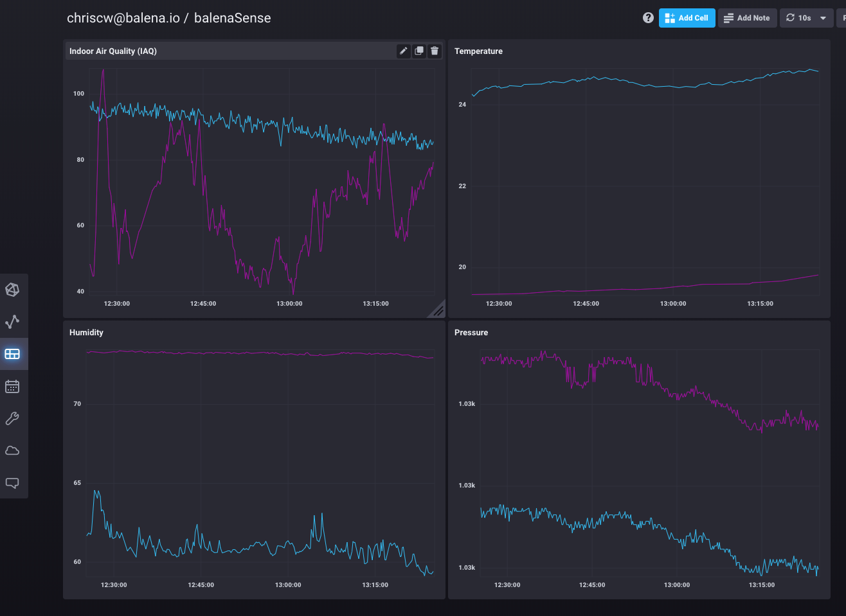The height and width of the screenshot is (616, 846).
Task: Delete the Indoor Air Quality cell via trash icon
Action: coord(435,51)
